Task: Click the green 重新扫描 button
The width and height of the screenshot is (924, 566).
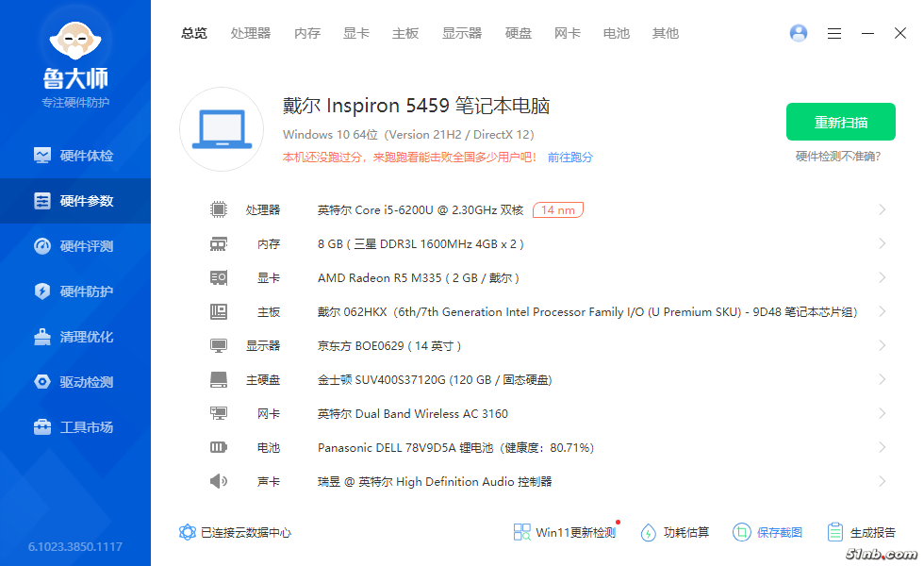Action: (841, 122)
